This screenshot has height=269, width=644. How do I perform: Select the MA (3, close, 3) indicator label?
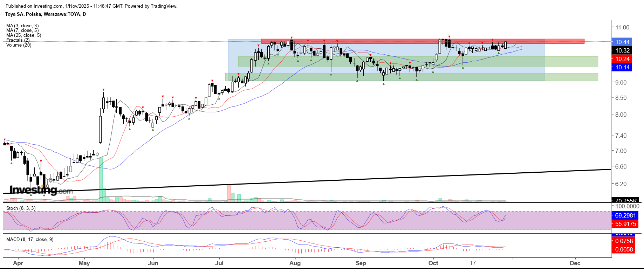(x=22, y=26)
